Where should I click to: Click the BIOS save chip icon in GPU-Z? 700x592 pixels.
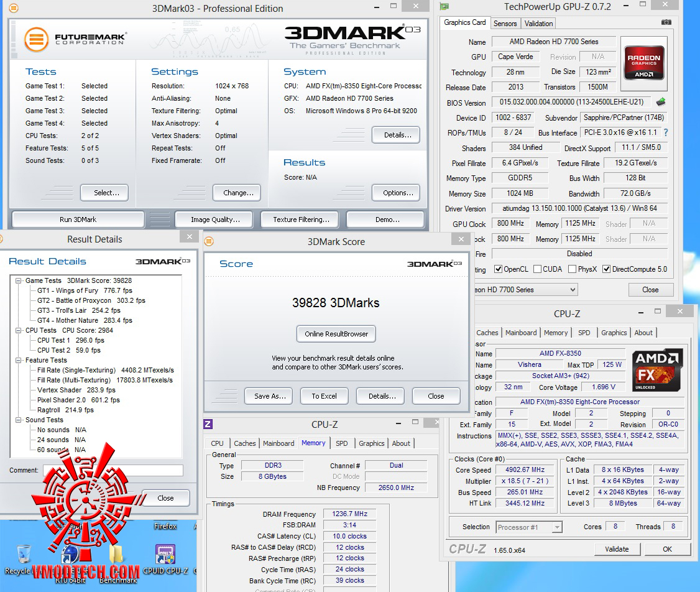point(661,102)
